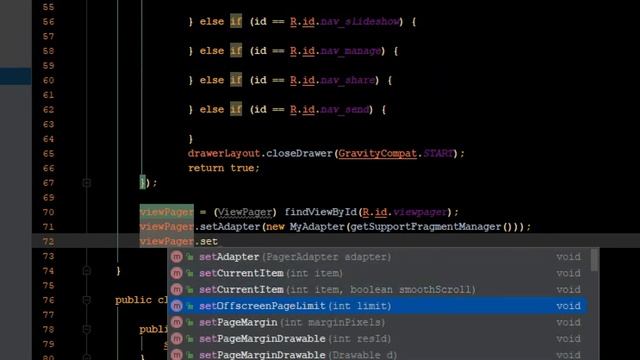Image resolution: width=640 pixels, height=360 pixels.
Task: Click the (ViewPager) cast on line 70
Action: pyautogui.click(x=245, y=212)
